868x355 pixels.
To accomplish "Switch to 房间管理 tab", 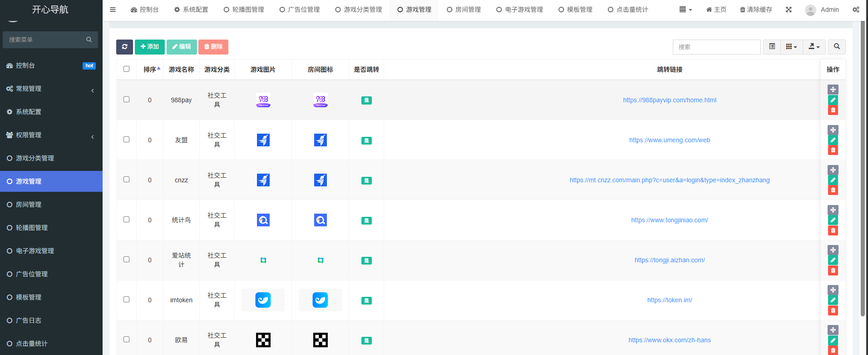I will [x=464, y=10].
